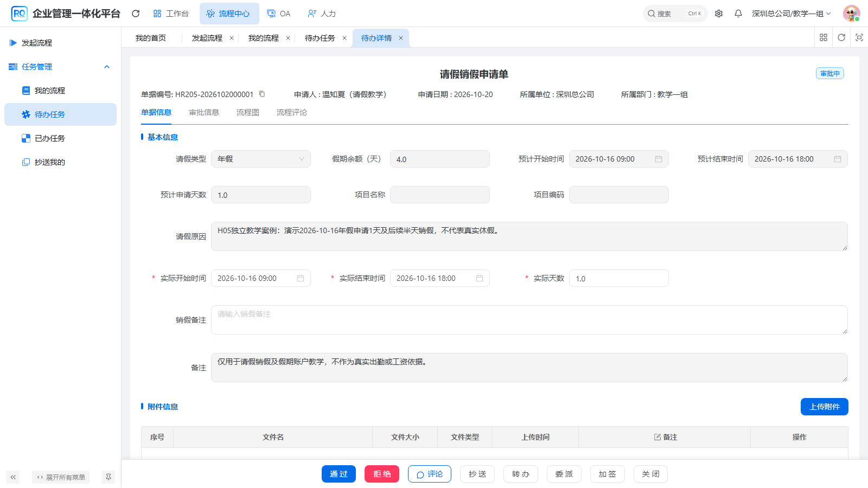Click the 备注 column edit icon
Viewport: 868px width, 488px height.
point(658,437)
